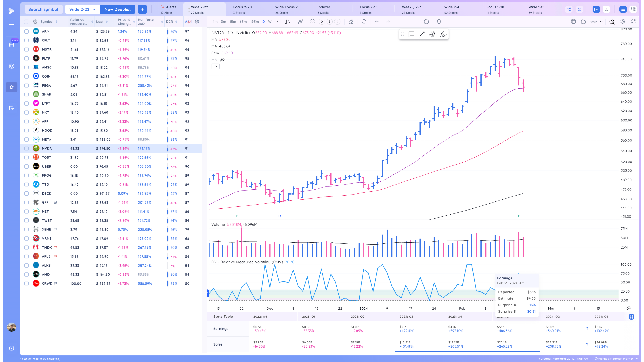644x362 pixels.
Task: Click the X (Twitter) share icon
Action: click(x=579, y=9)
